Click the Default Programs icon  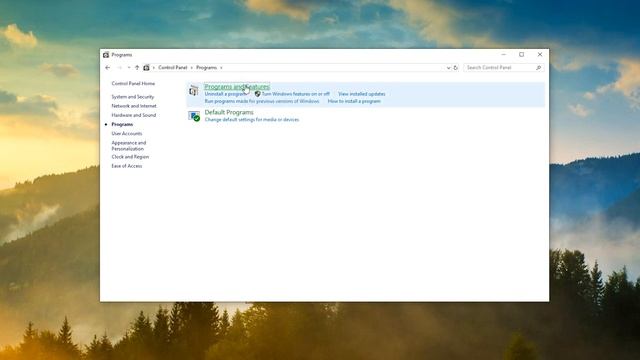coord(194,116)
